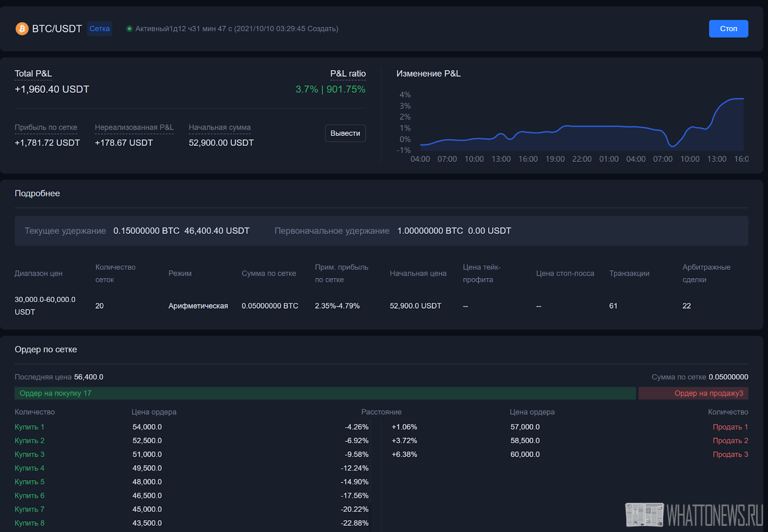Image resolution: width=768 pixels, height=532 pixels.
Task: Click the Вывести withdraw button
Action: coord(345,133)
